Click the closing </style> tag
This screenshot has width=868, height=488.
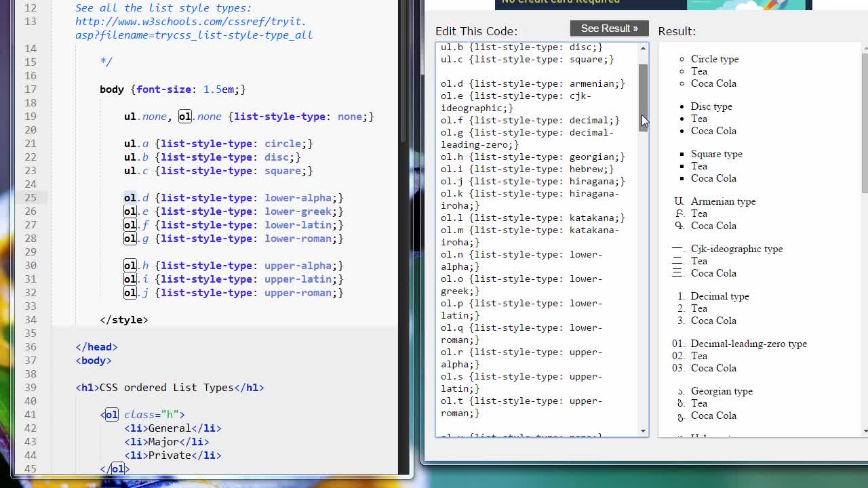(124, 320)
